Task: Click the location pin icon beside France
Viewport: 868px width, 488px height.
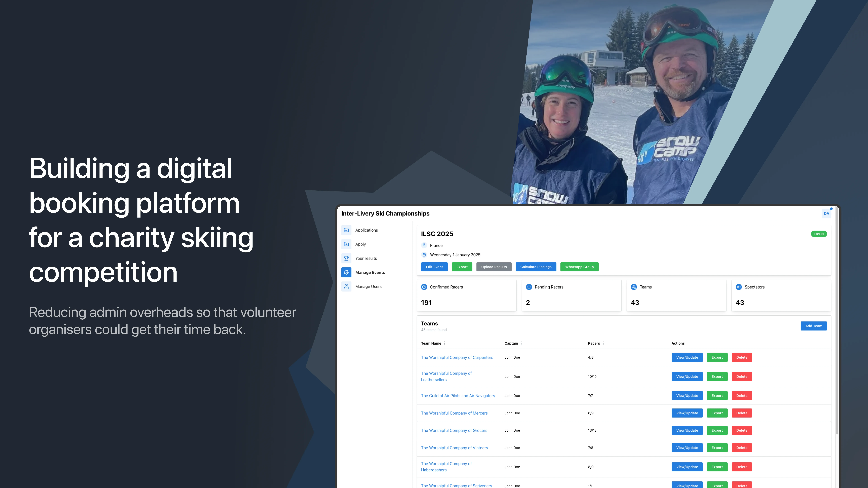Action: point(424,245)
